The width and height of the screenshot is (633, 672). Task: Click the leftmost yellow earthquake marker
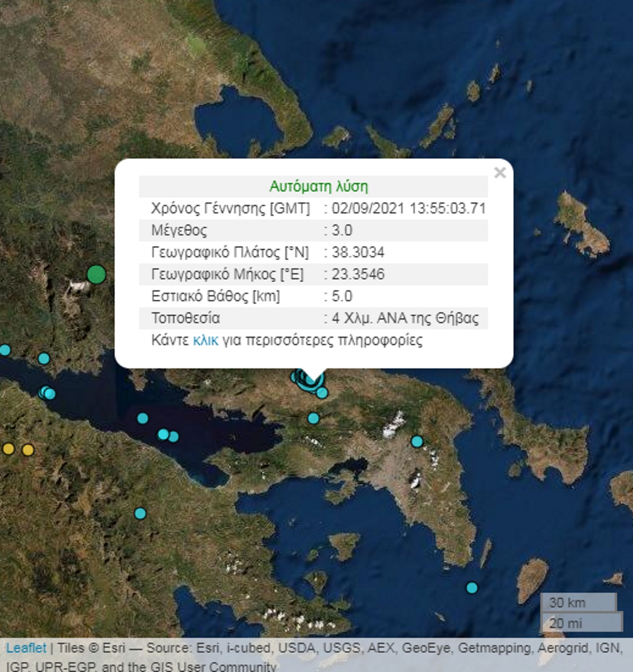coord(8,449)
